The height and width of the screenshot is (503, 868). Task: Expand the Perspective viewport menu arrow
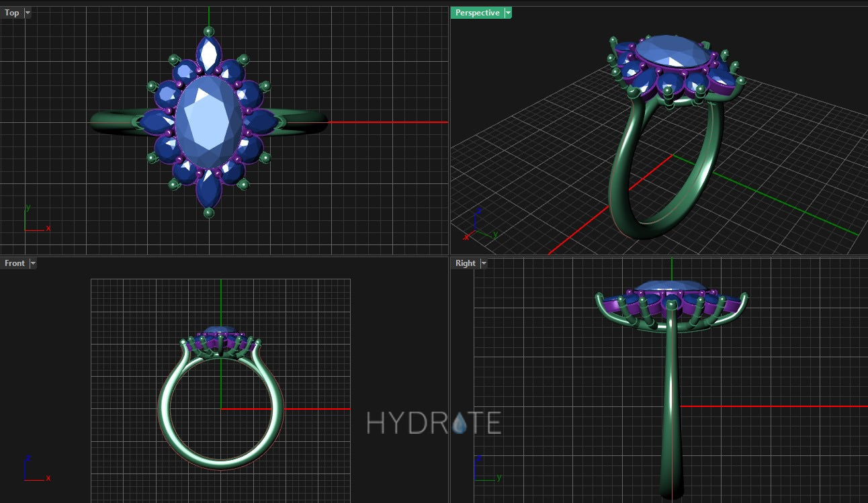click(x=508, y=13)
